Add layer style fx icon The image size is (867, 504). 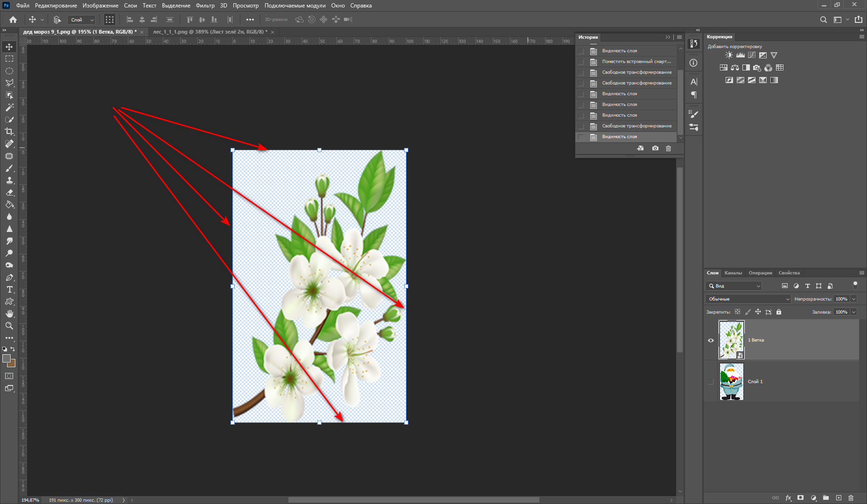pos(789,498)
